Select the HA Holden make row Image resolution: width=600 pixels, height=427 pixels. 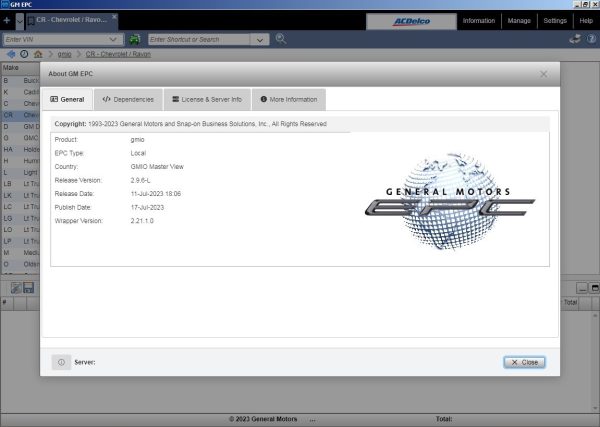(x=21, y=150)
